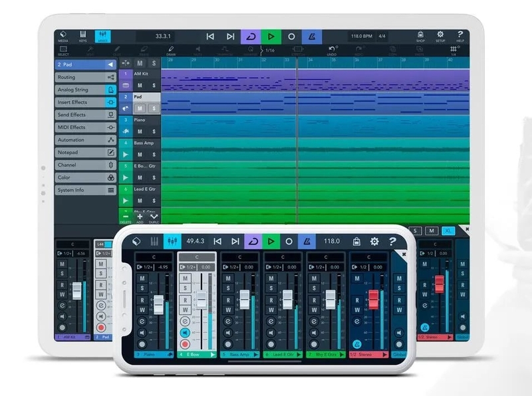Toggle cycle loop on the phone transport

tap(253, 241)
